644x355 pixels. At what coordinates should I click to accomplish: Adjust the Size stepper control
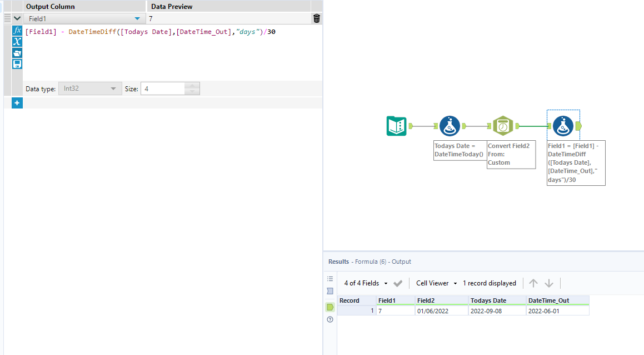tap(192, 88)
